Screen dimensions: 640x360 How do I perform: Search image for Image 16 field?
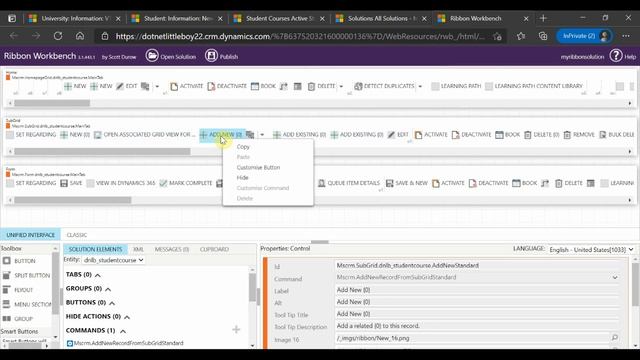[x=615, y=338]
